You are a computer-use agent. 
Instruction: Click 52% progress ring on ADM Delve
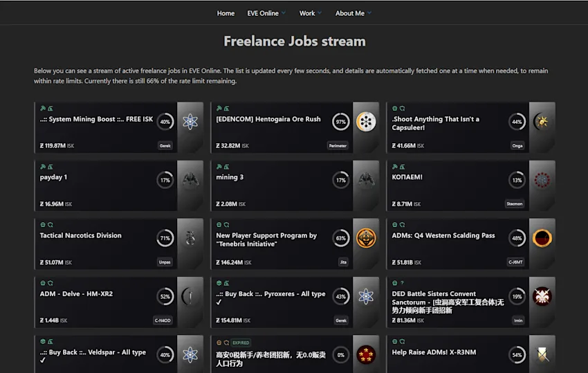(x=165, y=296)
